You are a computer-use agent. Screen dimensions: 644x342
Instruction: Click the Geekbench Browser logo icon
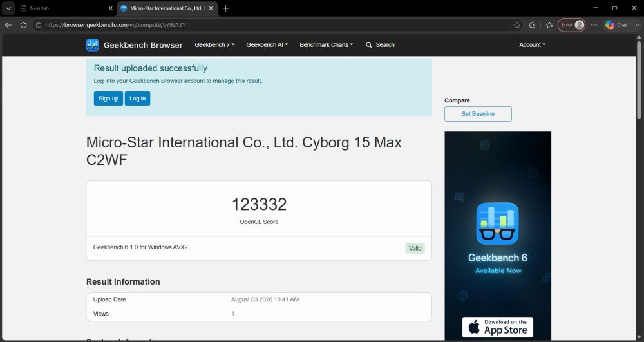[92, 45]
